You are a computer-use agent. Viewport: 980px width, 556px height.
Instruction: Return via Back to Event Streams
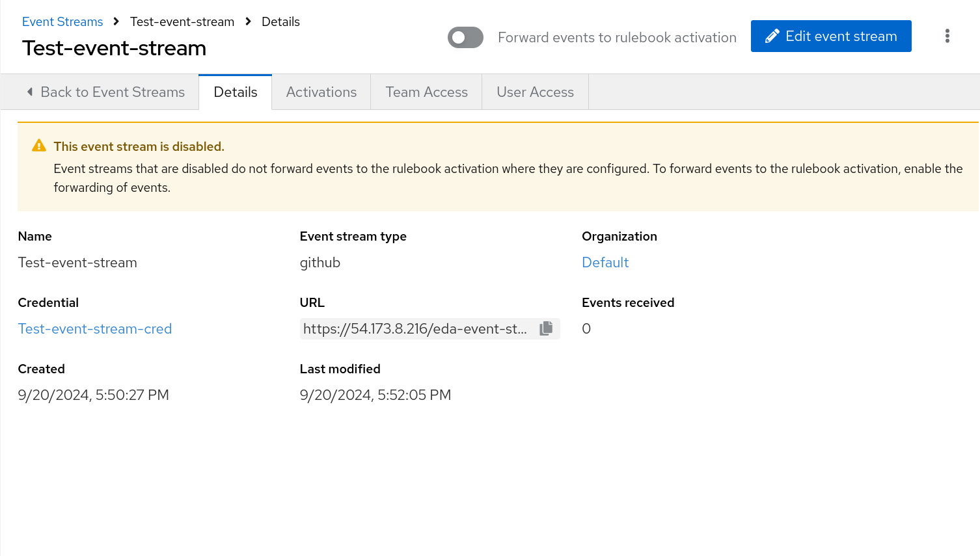click(112, 92)
